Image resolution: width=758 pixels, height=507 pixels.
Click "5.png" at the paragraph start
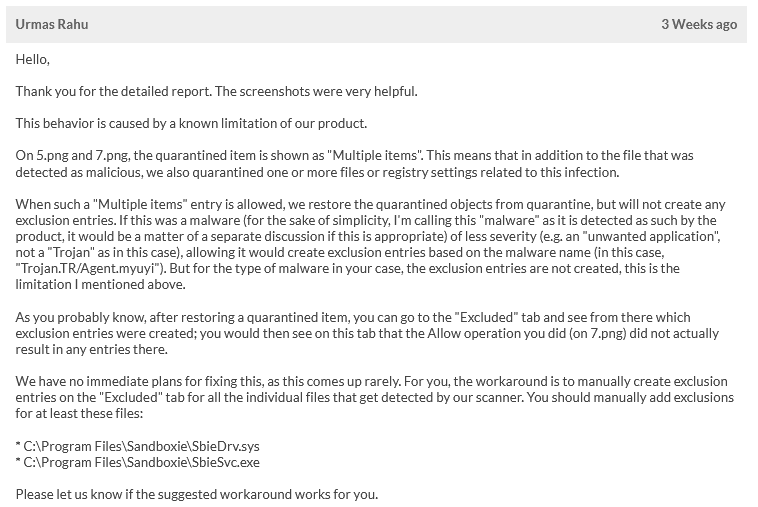pos(46,156)
